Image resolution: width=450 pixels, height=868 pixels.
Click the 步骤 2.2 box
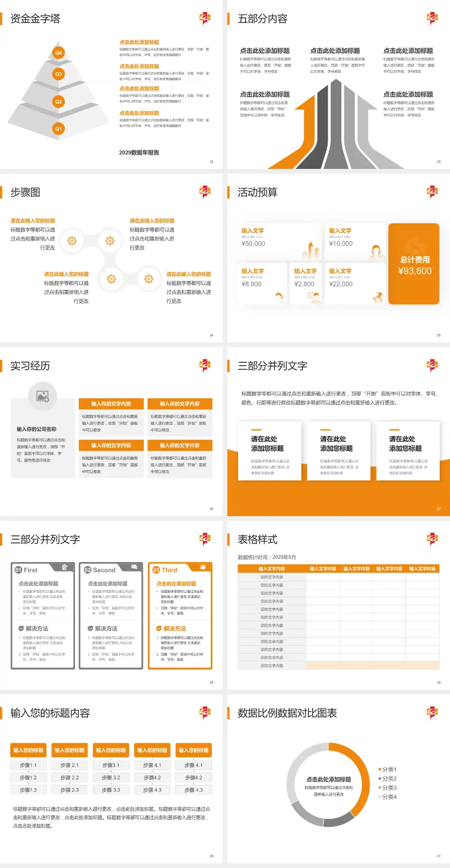pos(69,777)
